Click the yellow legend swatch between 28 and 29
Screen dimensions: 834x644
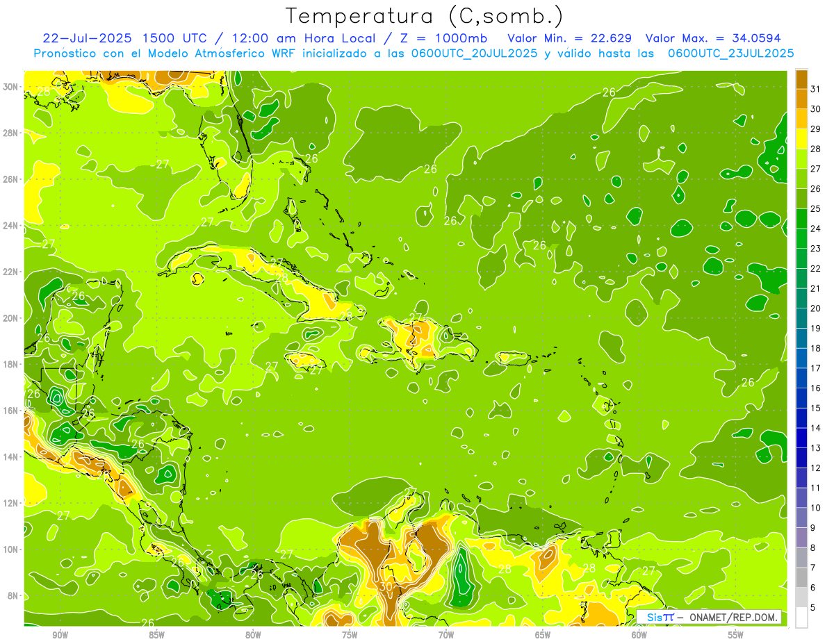801,138
